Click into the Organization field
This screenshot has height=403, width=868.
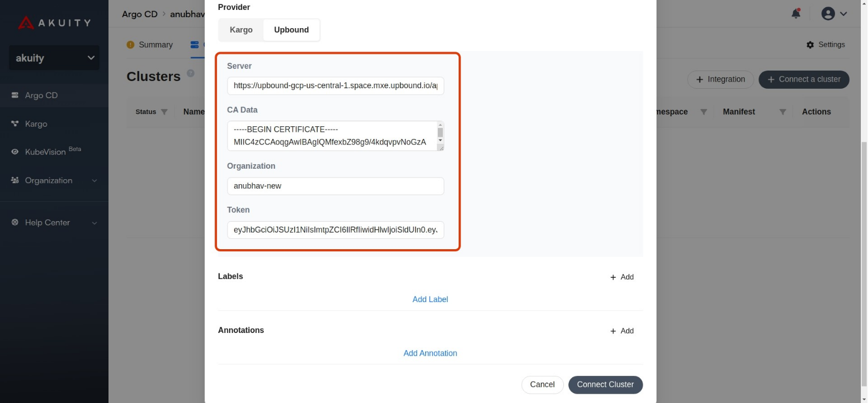pyautogui.click(x=335, y=186)
